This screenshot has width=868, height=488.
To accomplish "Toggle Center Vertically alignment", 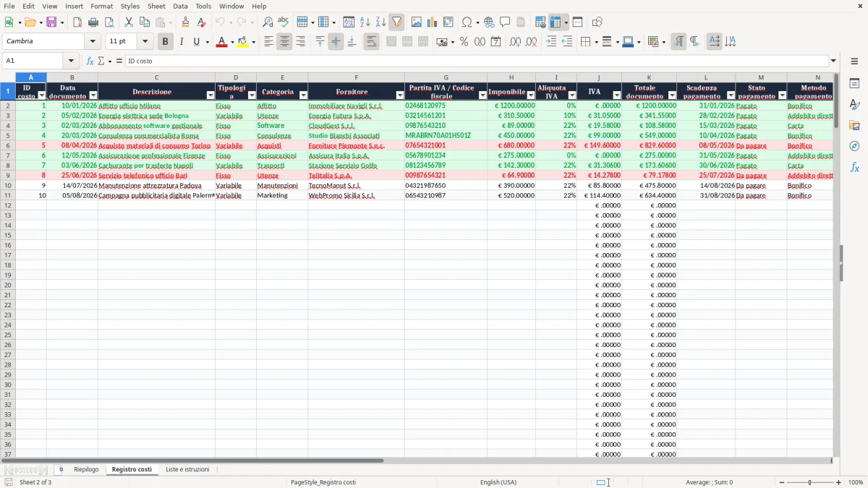I will pyautogui.click(x=336, y=42).
